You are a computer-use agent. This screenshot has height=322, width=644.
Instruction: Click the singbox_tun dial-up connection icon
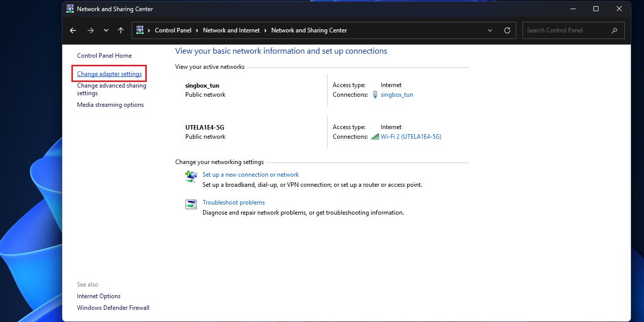[x=375, y=94]
